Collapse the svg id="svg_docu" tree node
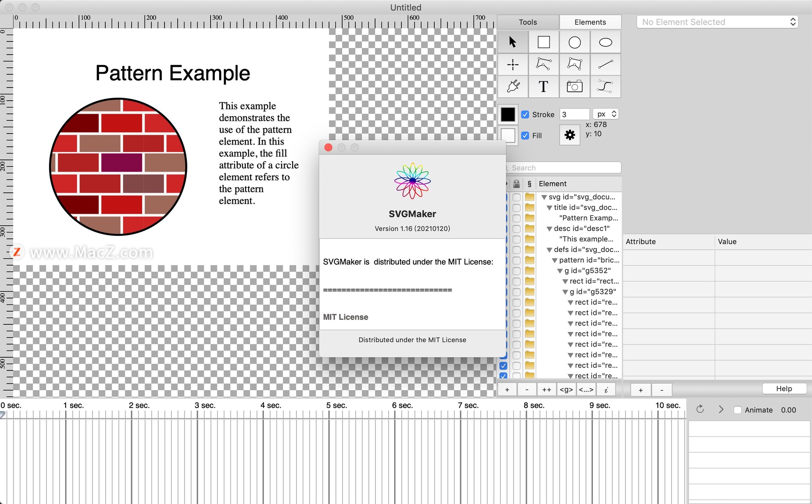 [x=544, y=197]
